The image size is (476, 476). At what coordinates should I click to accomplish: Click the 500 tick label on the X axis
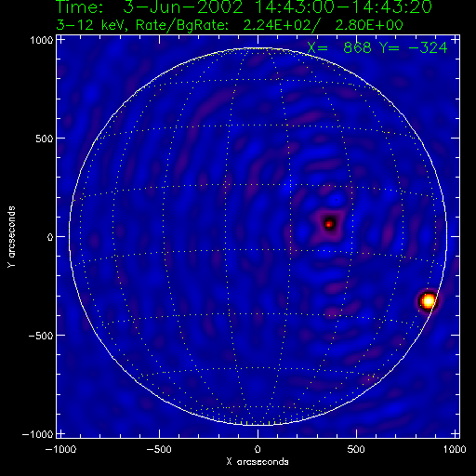click(x=356, y=449)
